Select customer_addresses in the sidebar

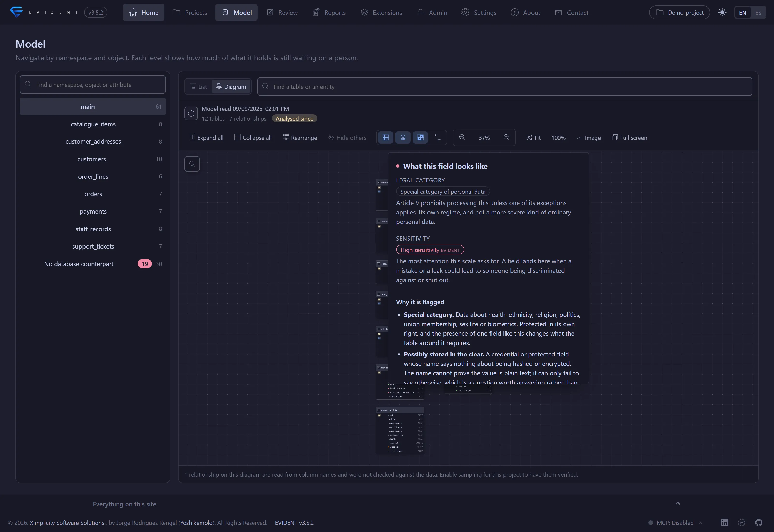[93, 141]
